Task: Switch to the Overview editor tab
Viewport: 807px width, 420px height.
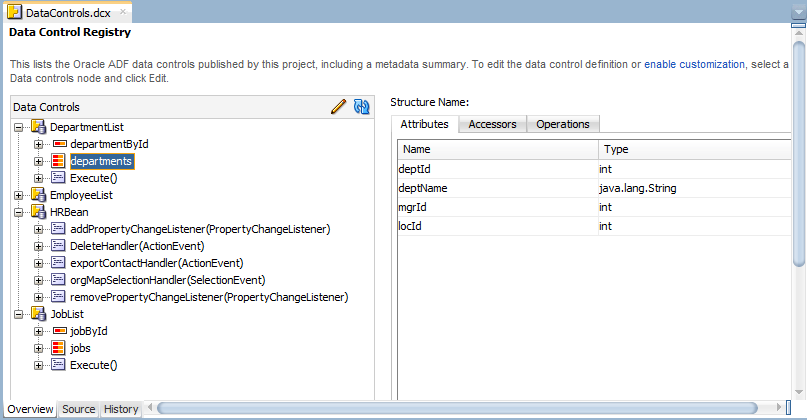Action: tap(30, 409)
